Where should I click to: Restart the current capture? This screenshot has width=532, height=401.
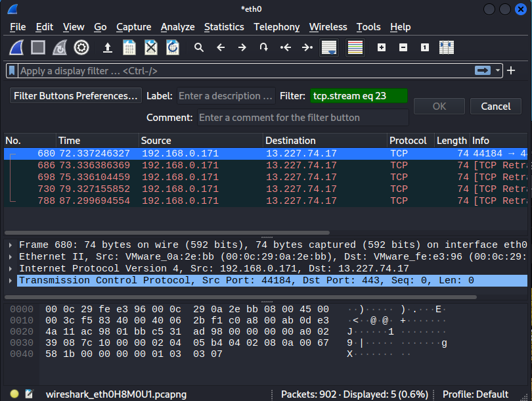pyautogui.click(x=60, y=47)
